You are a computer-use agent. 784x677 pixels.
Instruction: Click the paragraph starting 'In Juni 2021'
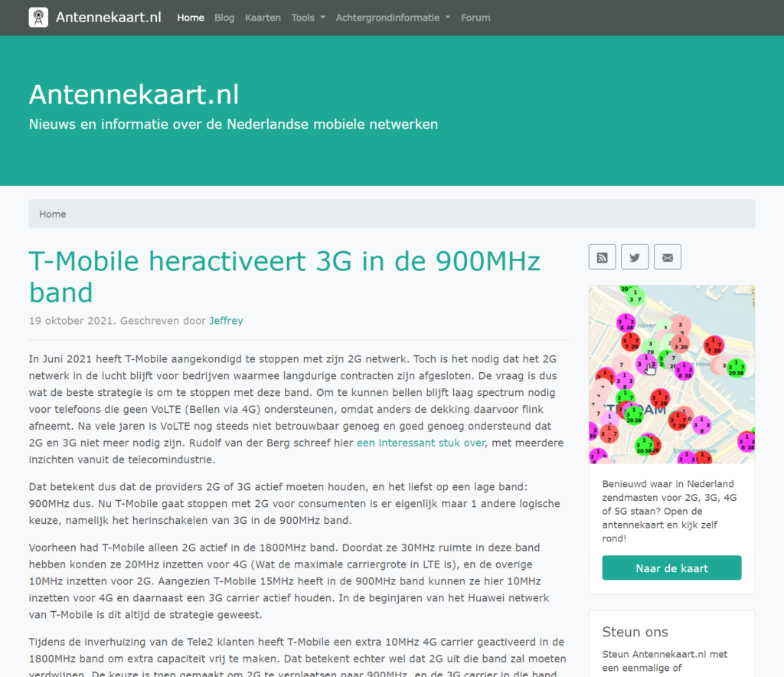296,409
